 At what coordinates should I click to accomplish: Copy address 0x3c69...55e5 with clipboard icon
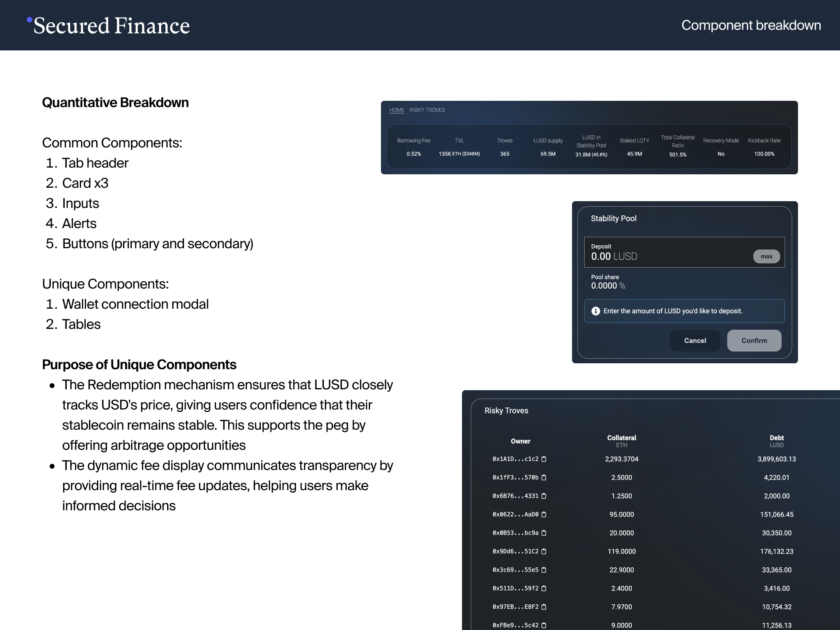[x=544, y=570]
